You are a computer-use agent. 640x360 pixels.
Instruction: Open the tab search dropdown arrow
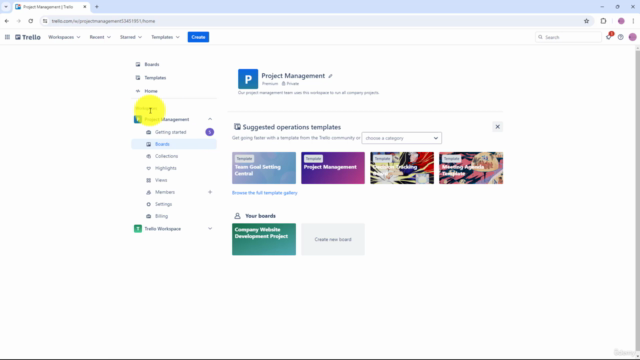point(6,7)
